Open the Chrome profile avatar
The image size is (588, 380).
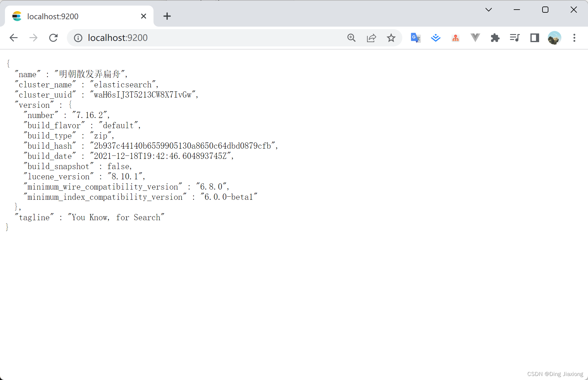click(554, 38)
